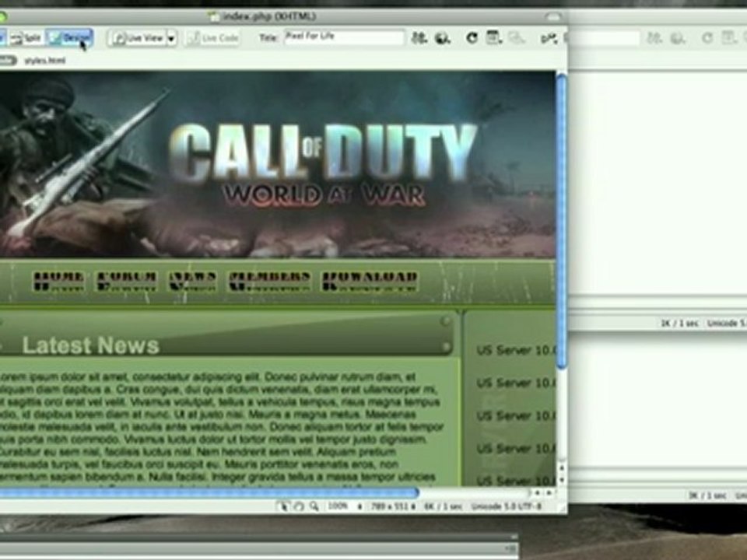Open the 789 x 551 window size menu
The width and height of the screenshot is (747, 560).
[x=393, y=506]
